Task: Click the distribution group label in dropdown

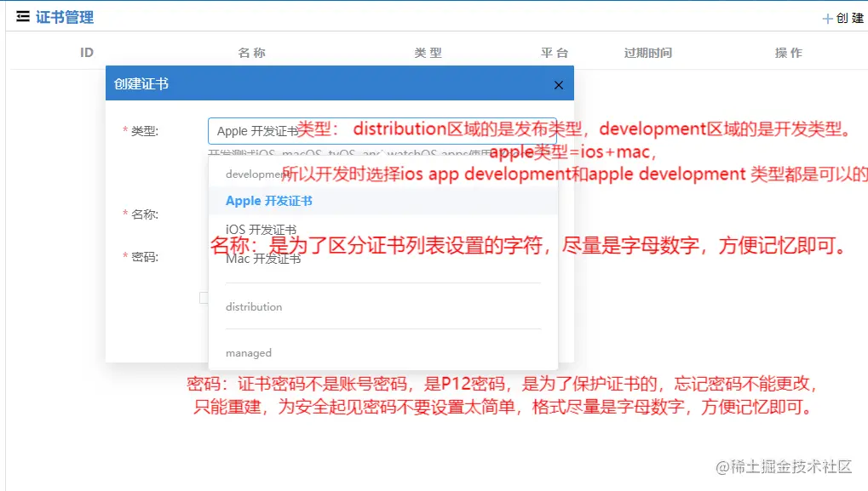Action: [254, 307]
